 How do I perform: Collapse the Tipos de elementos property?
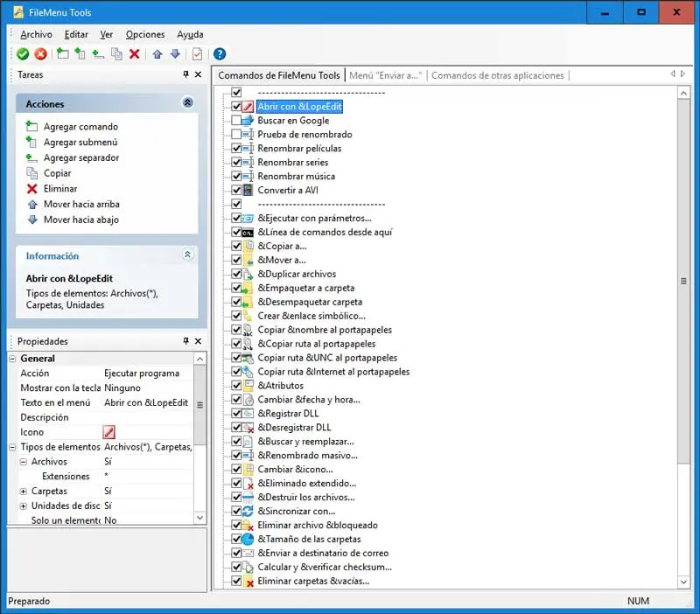pos(12,447)
